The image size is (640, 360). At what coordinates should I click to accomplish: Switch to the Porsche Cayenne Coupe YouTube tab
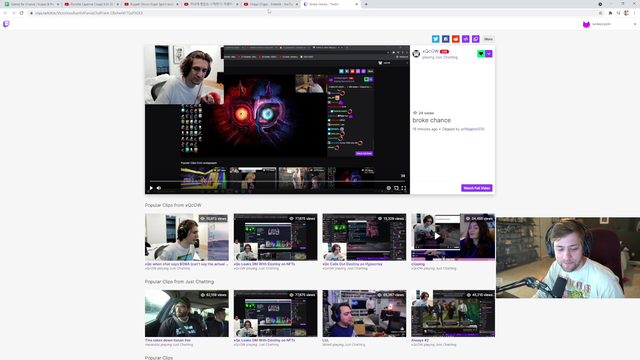point(91,4)
